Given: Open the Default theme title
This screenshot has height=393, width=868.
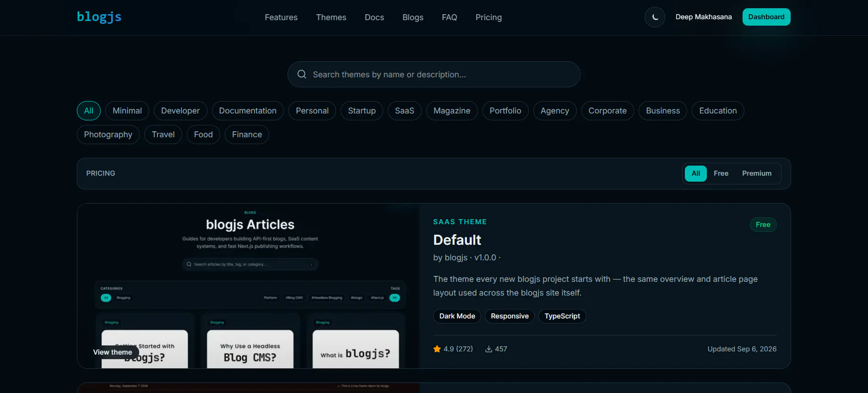Looking at the screenshot, I should pyautogui.click(x=457, y=240).
